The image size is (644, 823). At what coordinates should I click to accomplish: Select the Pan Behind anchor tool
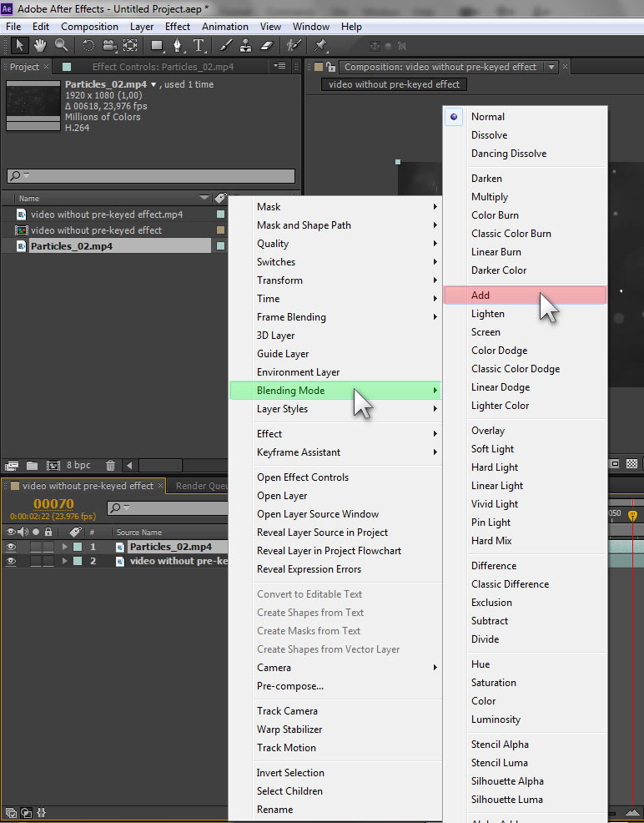(x=130, y=46)
